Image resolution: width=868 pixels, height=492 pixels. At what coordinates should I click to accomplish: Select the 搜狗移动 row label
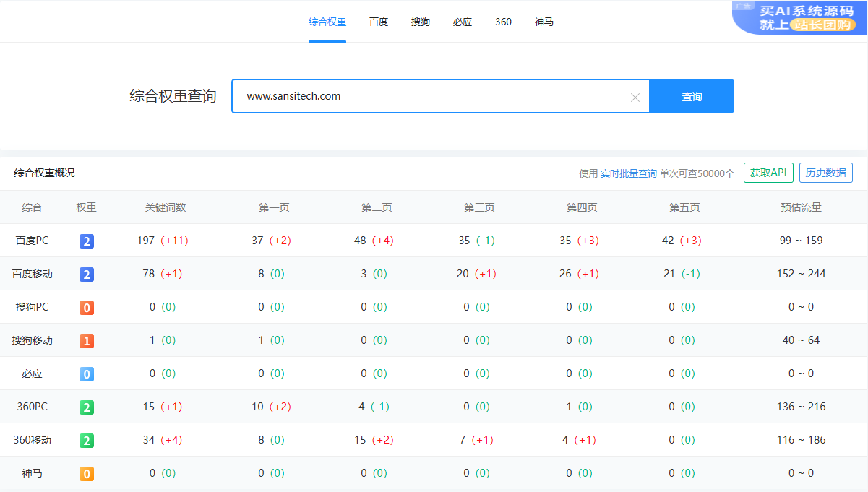32,340
